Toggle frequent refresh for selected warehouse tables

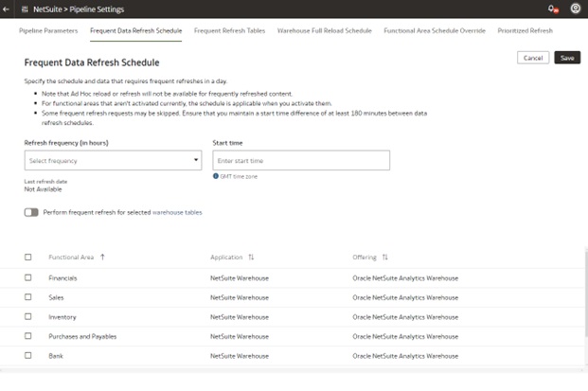tap(31, 212)
